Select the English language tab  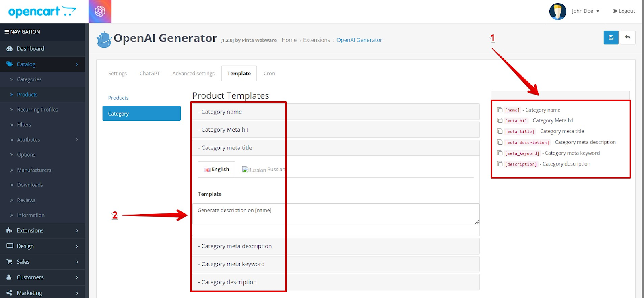coord(217,170)
